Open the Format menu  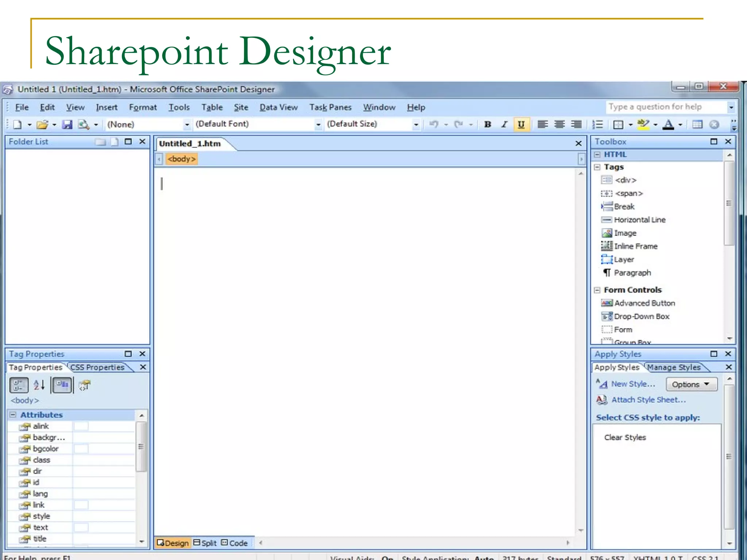(143, 107)
